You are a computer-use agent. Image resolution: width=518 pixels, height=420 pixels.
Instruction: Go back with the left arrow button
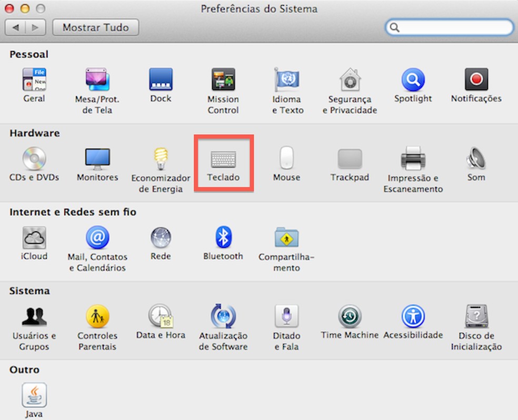click(x=15, y=27)
